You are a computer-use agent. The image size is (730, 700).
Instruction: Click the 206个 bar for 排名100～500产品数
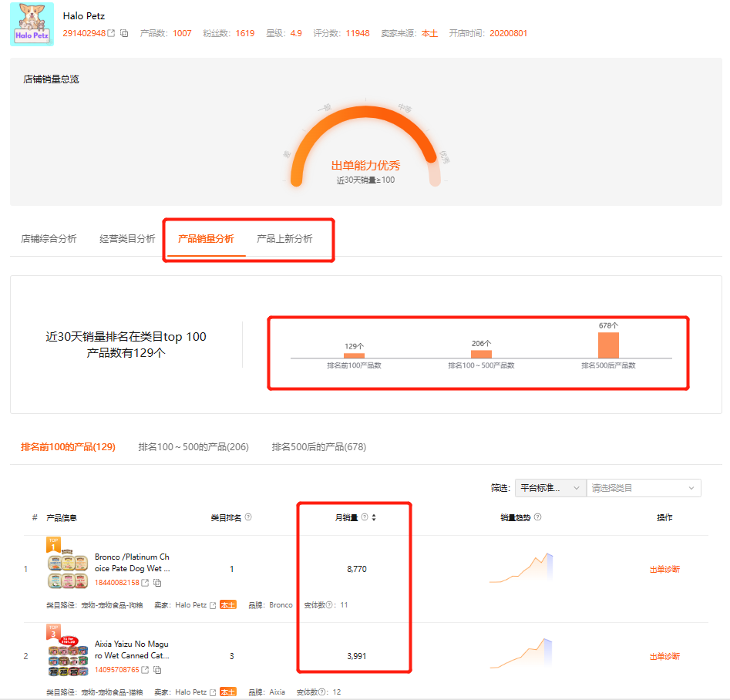tap(481, 354)
